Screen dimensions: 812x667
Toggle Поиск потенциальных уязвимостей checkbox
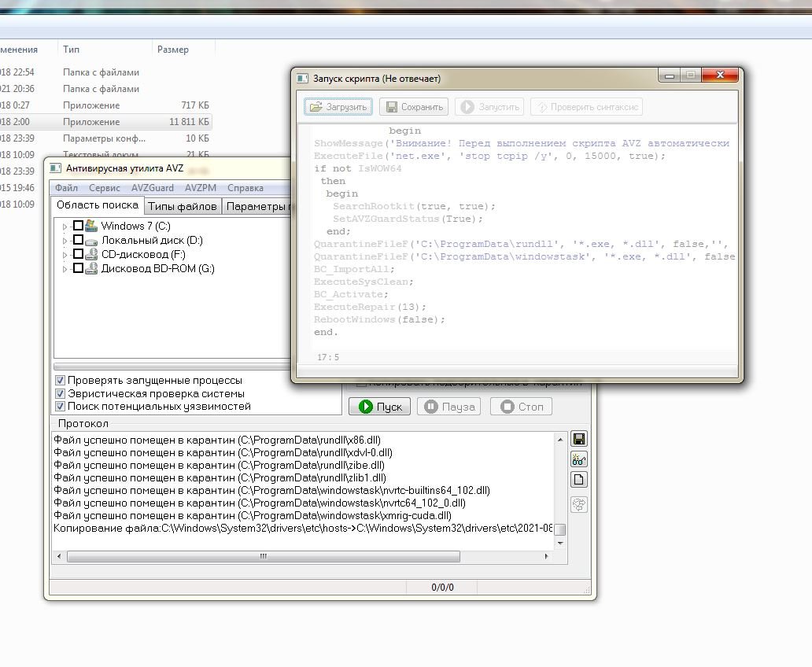point(60,407)
